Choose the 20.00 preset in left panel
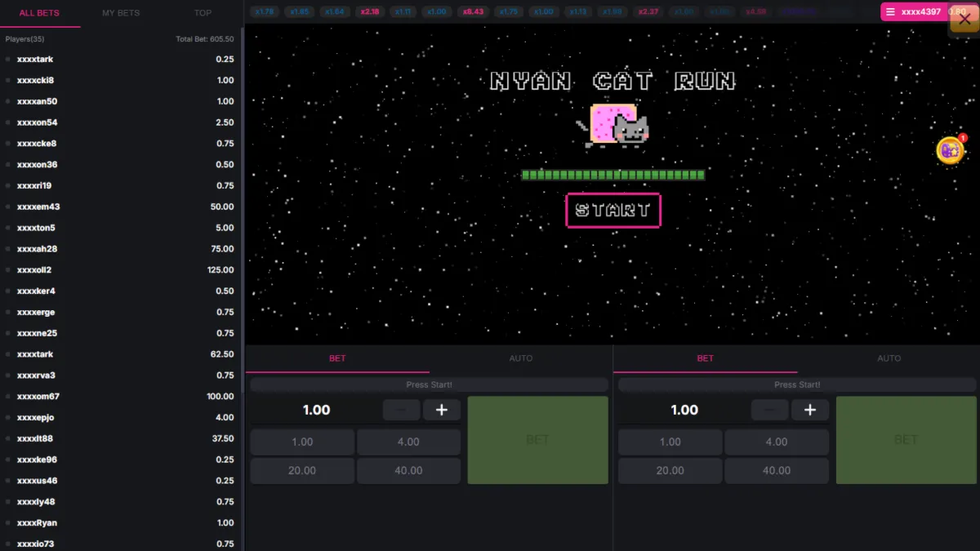Image resolution: width=980 pixels, height=551 pixels. [x=302, y=471]
